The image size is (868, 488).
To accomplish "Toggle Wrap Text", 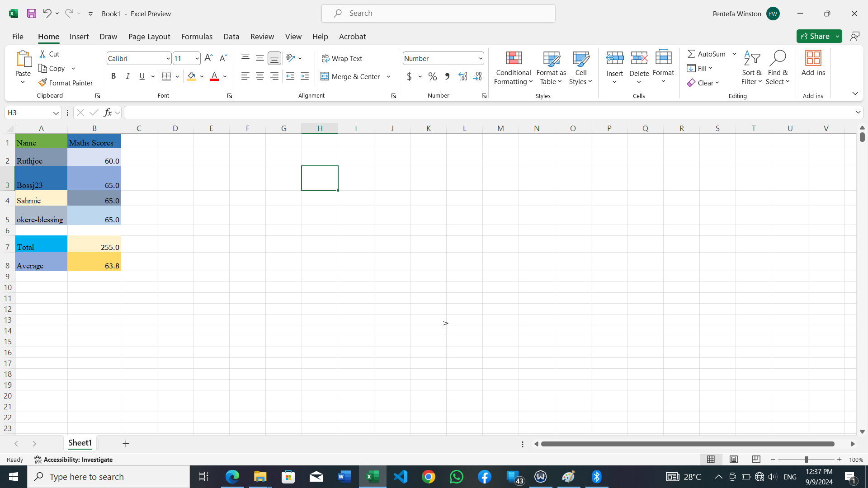I will point(342,58).
